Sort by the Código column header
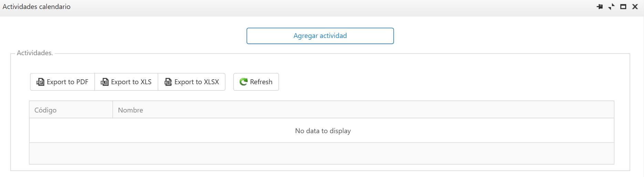The width and height of the screenshot is (644, 177). 71,110
